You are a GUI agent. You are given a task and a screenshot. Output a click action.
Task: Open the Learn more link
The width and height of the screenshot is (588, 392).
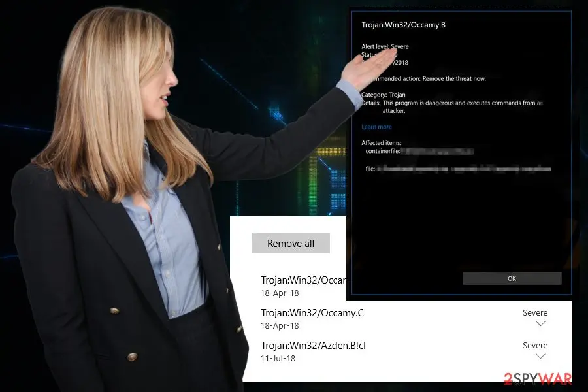click(376, 127)
